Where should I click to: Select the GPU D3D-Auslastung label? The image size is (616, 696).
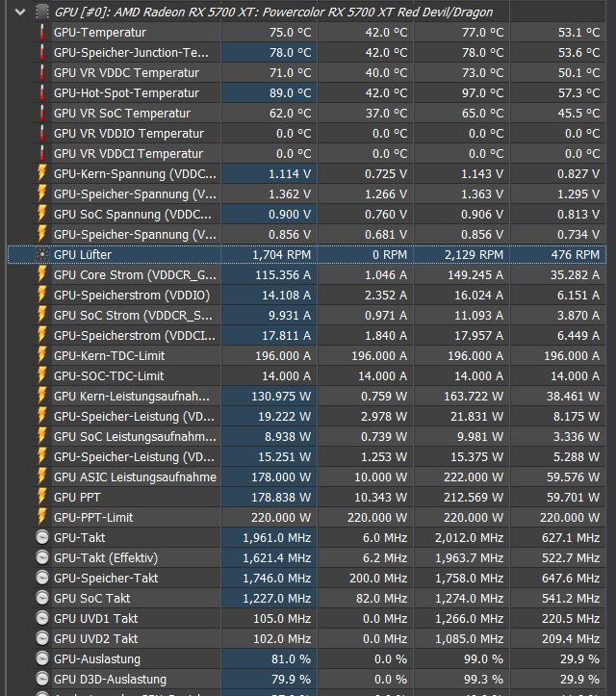pos(110,679)
